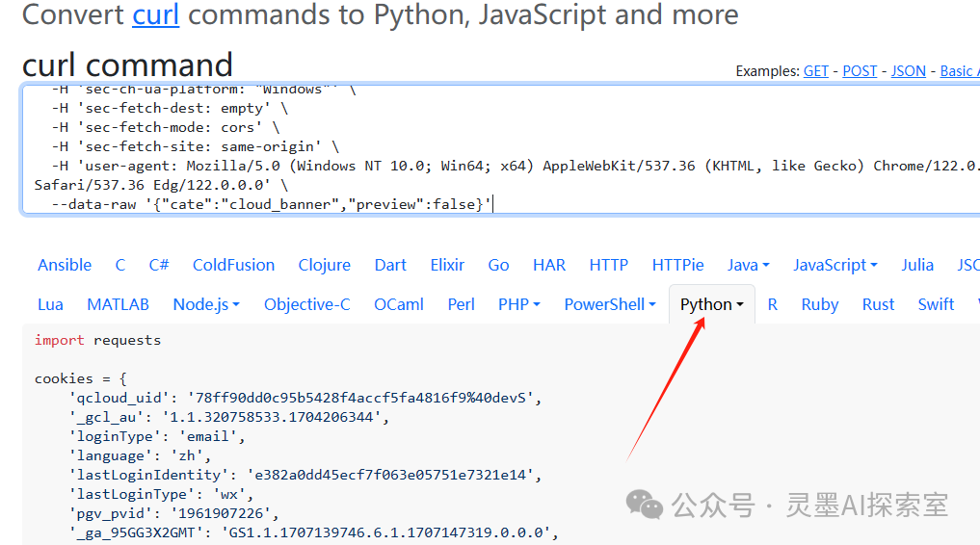The width and height of the screenshot is (980, 545).
Task: Select the Objective-C tab
Action: [306, 304]
